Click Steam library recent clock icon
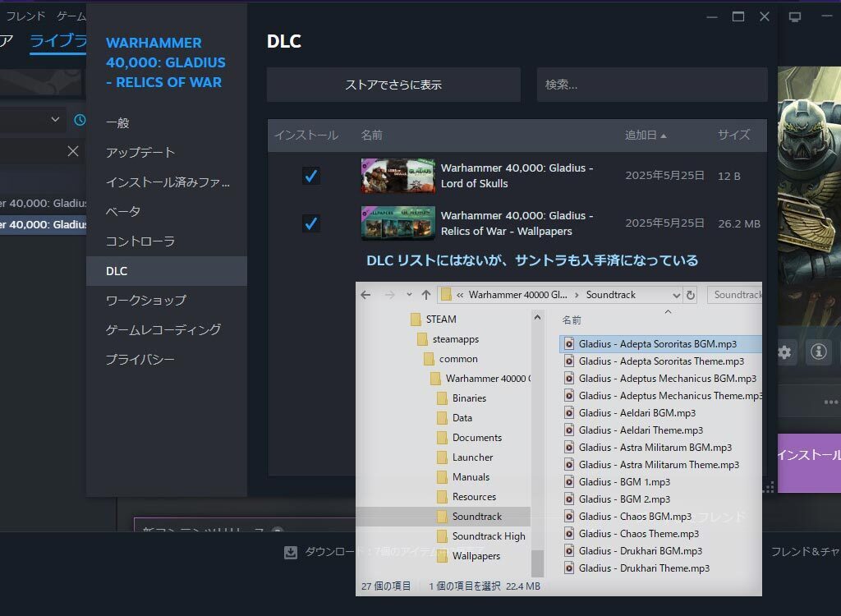Image resolution: width=841 pixels, height=616 pixels. coord(80,120)
